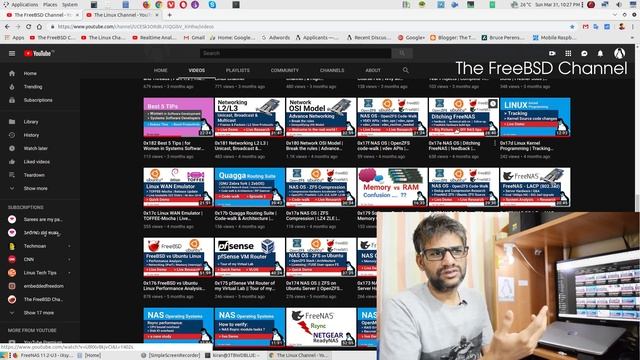This screenshot has width=640, height=360.
Task: Open the CHANNELS channel tab
Action: (x=332, y=70)
